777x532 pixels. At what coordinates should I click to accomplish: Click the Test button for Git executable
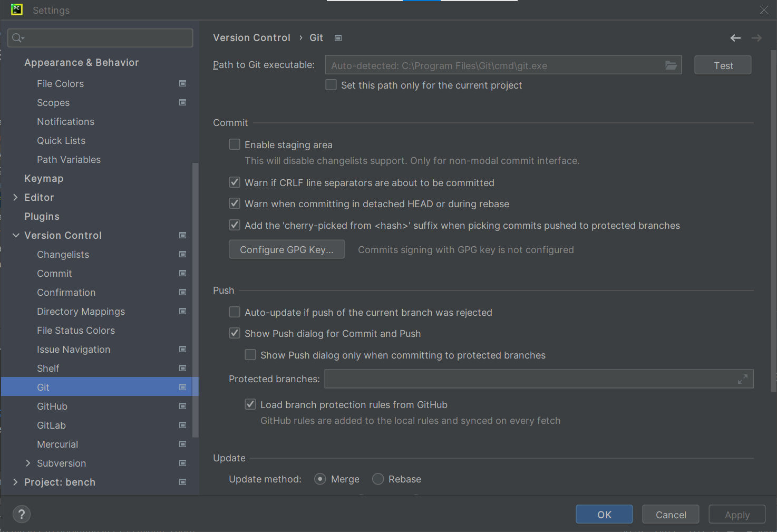click(x=723, y=65)
